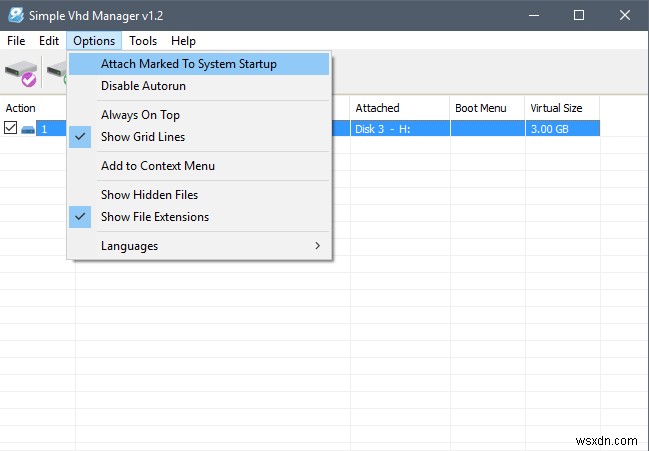Sort by the Virtual Size column header

click(x=556, y=108)
